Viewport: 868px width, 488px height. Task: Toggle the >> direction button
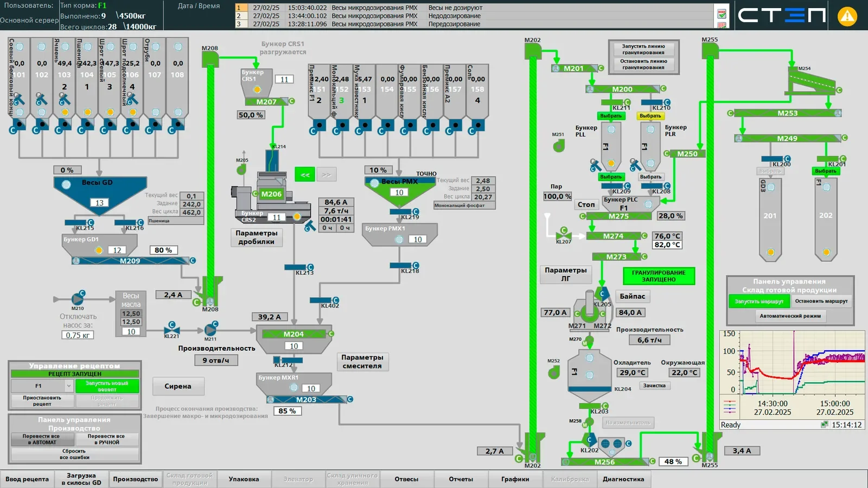pos(326,175)
